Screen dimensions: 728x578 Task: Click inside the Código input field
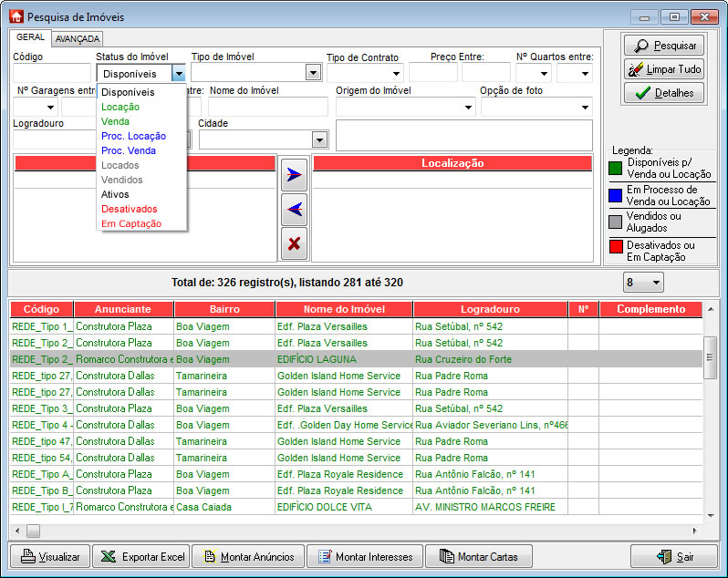pyautogui.click(x=52, y=74)
